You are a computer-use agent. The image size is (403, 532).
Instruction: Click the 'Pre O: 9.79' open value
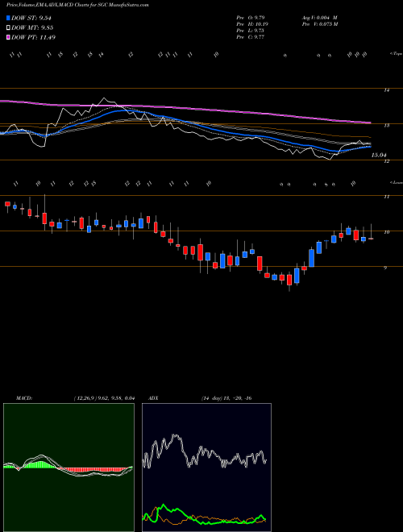point(251,18)
